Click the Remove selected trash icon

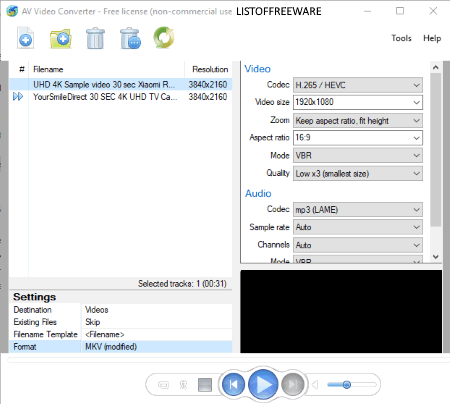[x=95, y=38]
